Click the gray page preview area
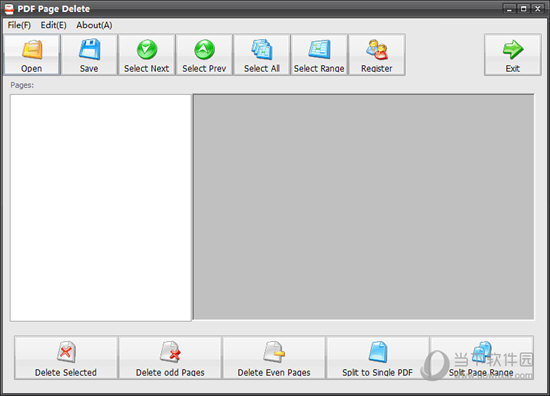 tap(364, 207)
